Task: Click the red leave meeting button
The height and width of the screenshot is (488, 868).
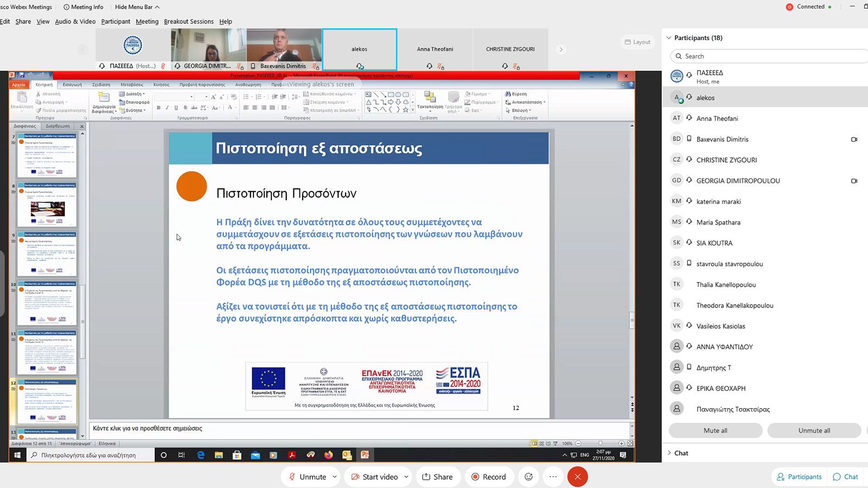Action: tap(577, 477)
